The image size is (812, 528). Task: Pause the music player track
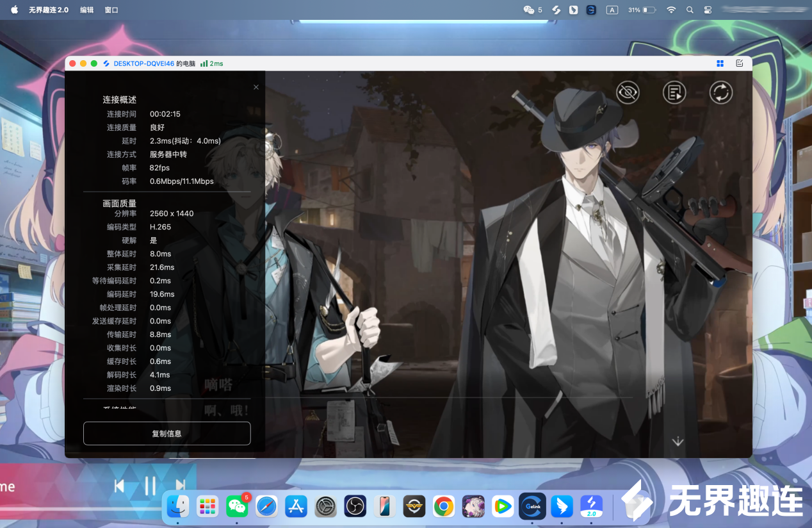click(150, 486)
